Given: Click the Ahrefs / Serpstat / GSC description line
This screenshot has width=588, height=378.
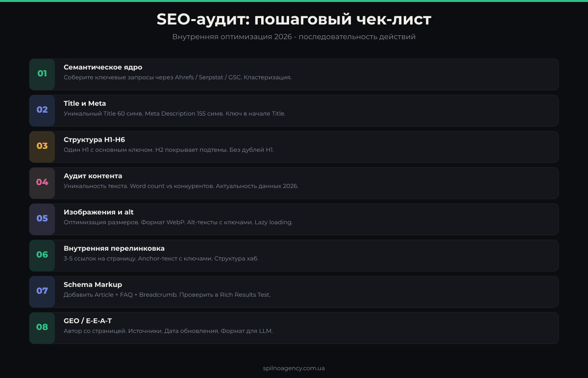Looking at the screenshot, I should (x=178, y=77).
